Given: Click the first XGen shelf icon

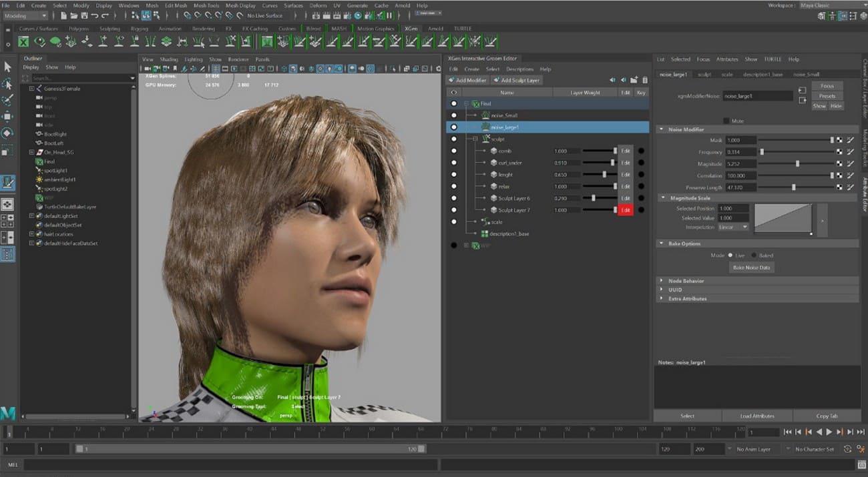Looking at the screenshot, I should tap(23, 42).
